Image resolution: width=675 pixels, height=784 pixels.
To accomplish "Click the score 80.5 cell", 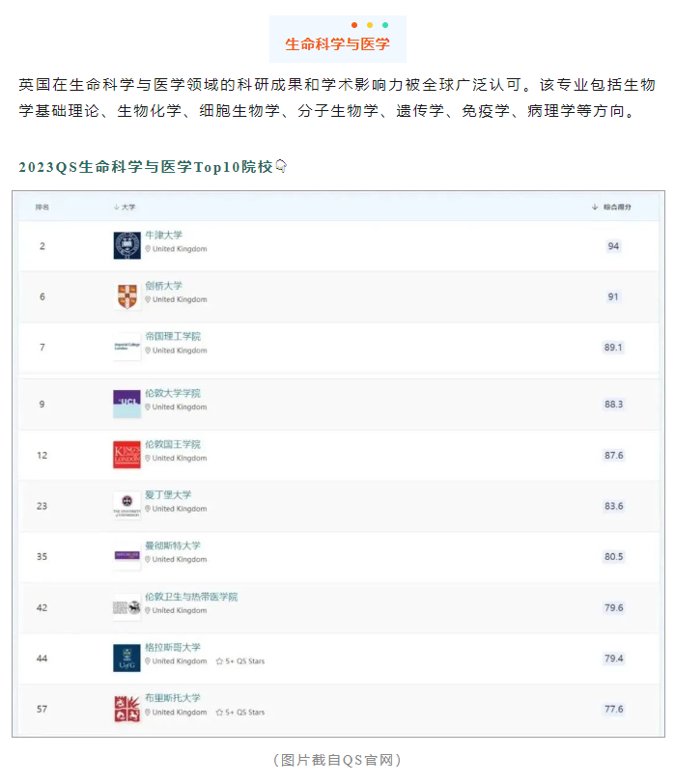I will (614, 556).
